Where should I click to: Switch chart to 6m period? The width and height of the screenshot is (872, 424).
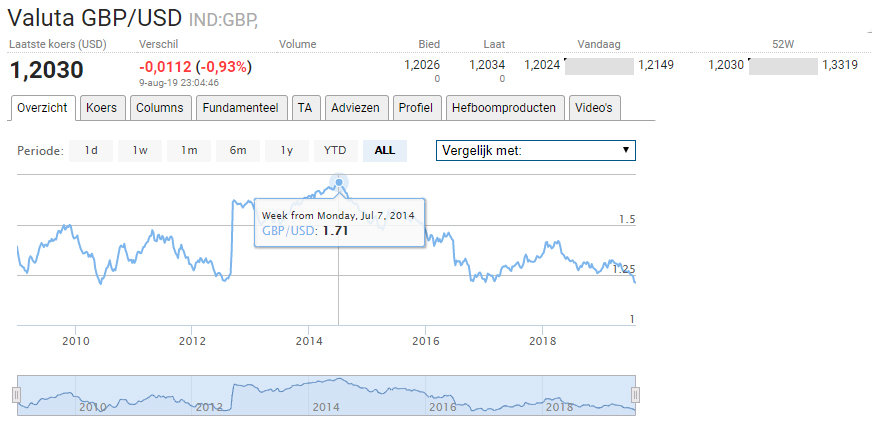(238, 151)
